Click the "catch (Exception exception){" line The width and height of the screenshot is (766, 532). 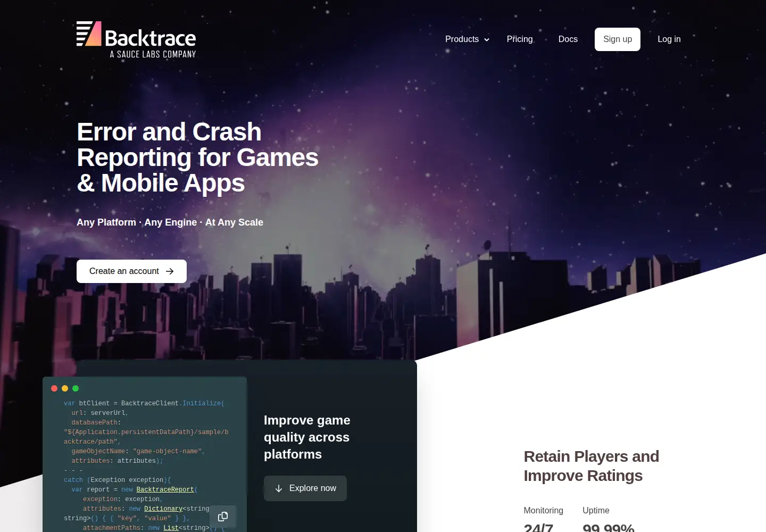point(118,480)
